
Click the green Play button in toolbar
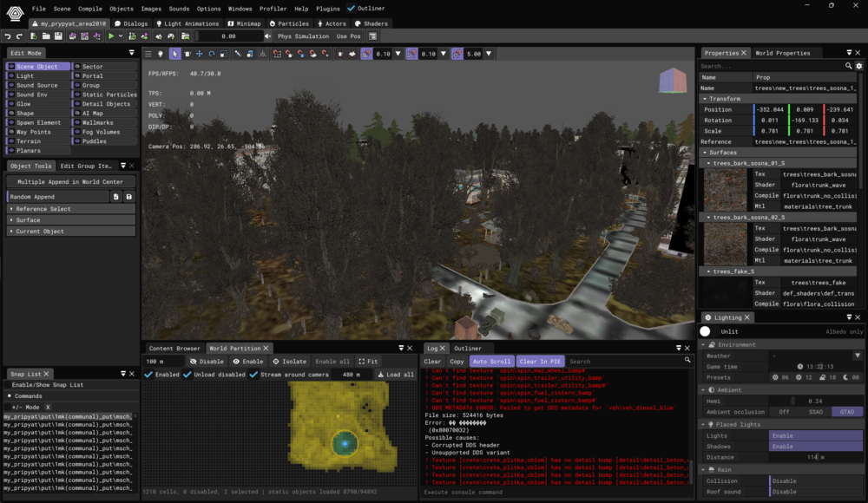111,36
